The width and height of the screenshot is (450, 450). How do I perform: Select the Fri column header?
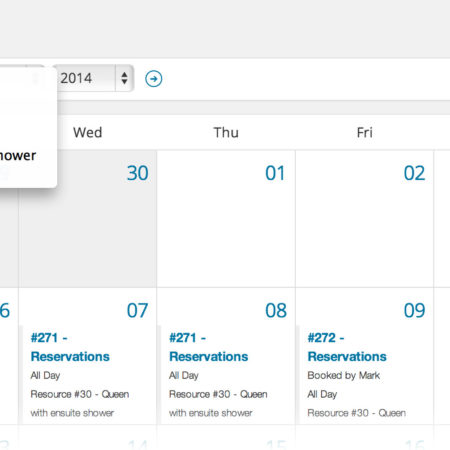[365, 132]
